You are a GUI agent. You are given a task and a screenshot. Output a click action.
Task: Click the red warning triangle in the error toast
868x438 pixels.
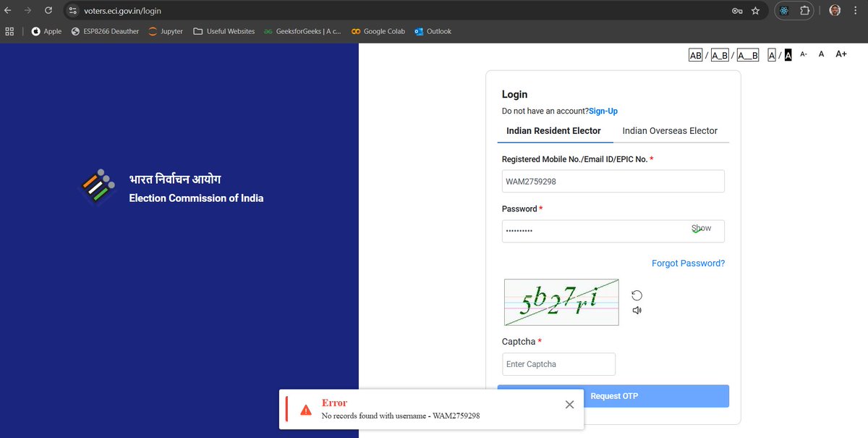(306, 410)
